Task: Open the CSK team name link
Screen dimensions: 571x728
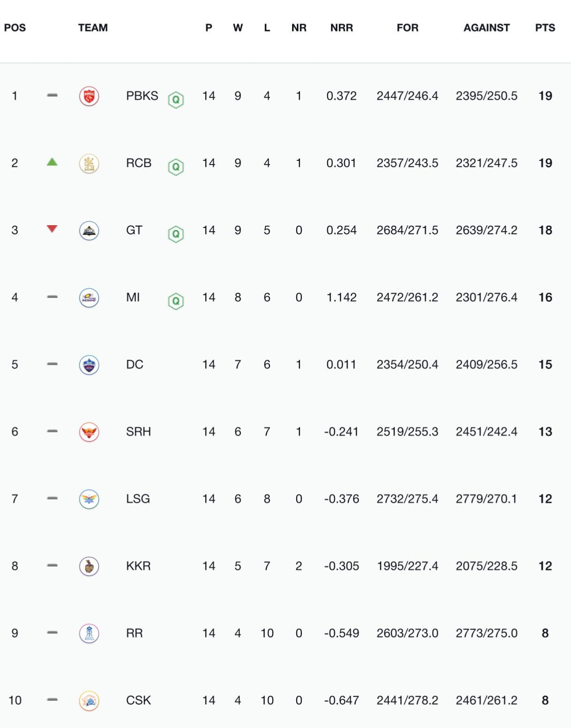Action: click(x=138, y=700)
